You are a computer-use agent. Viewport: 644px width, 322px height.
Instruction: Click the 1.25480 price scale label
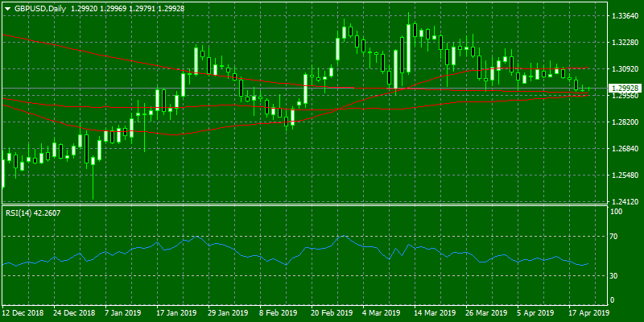tap(624, 175)
